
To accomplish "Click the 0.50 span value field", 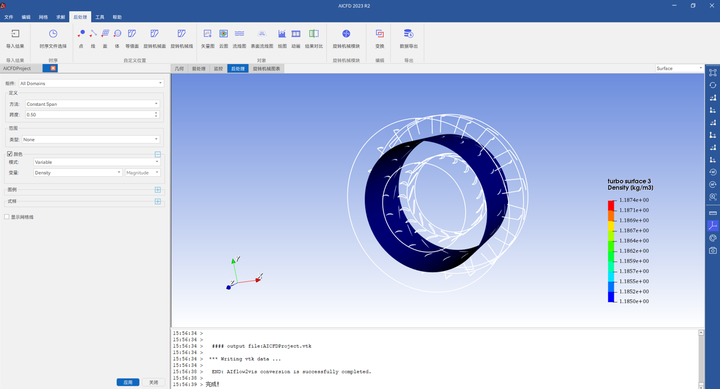I will [92, 115].
